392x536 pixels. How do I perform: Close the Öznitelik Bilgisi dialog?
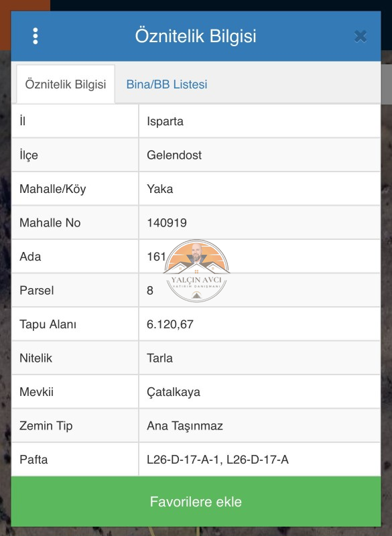(x=361, y=36)
